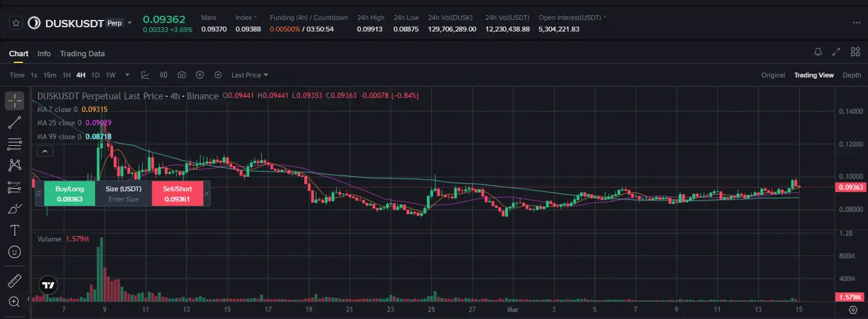Open the more options ellipsis menu
This screenshot has width=868, height=319.
[x=856, y=23]
